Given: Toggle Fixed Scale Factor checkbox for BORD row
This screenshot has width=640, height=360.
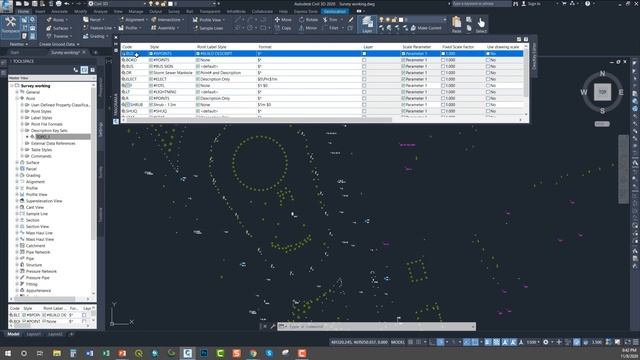Looking at the screenshot, I should coord(443,60).
